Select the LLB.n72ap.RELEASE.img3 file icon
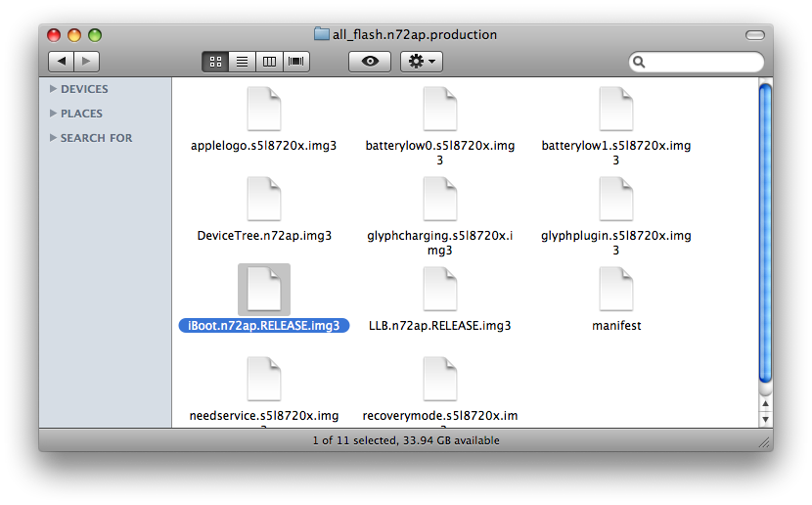Viewport: 812px width, 505px height. pyautogui.click(x=439, y=289)
